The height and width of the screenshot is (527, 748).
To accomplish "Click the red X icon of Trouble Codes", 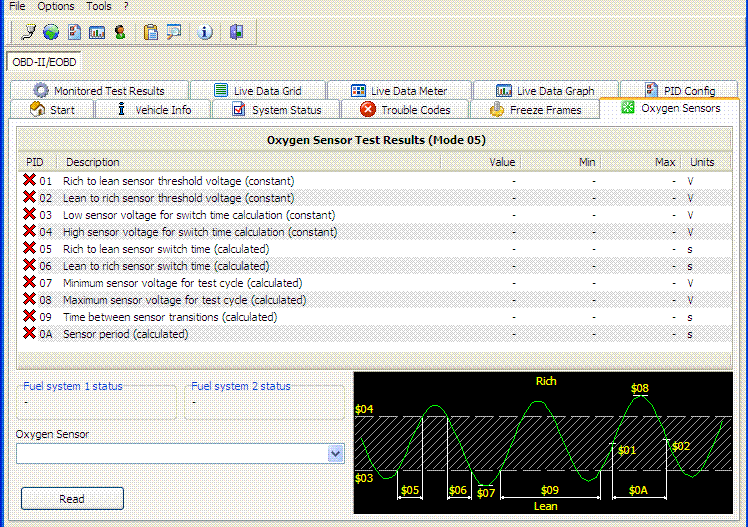I will click(367, 109).
